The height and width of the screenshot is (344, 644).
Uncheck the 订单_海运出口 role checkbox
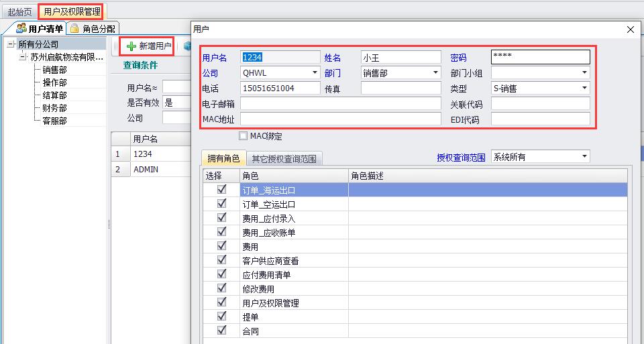222,189
